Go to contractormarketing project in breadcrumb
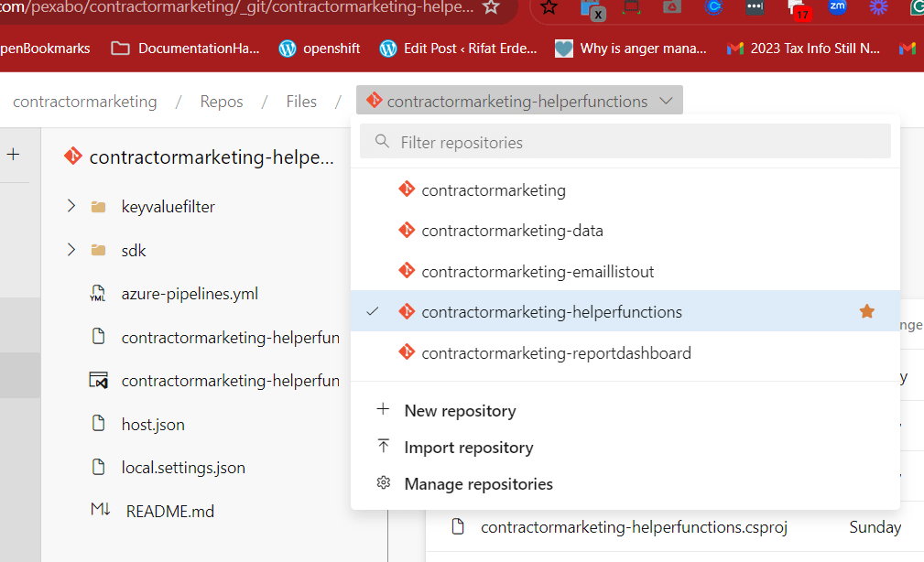Screen dimensions: 924x562 coord(85,102)
